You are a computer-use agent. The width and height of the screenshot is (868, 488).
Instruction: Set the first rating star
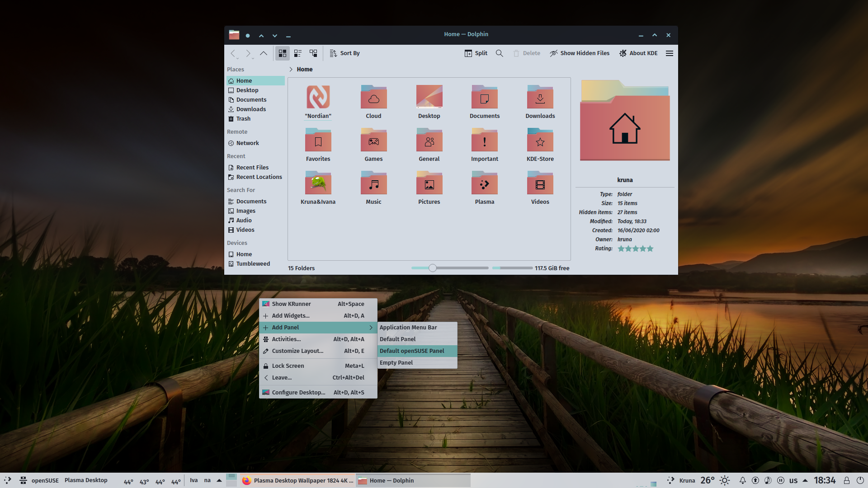[x=621, y=249]
